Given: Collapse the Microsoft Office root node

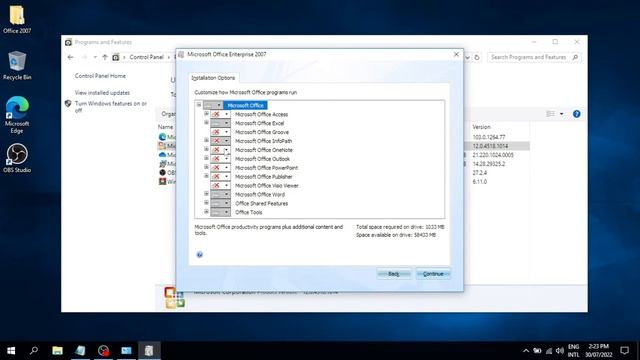Looking at the screenshot, I should coord(199,105).
